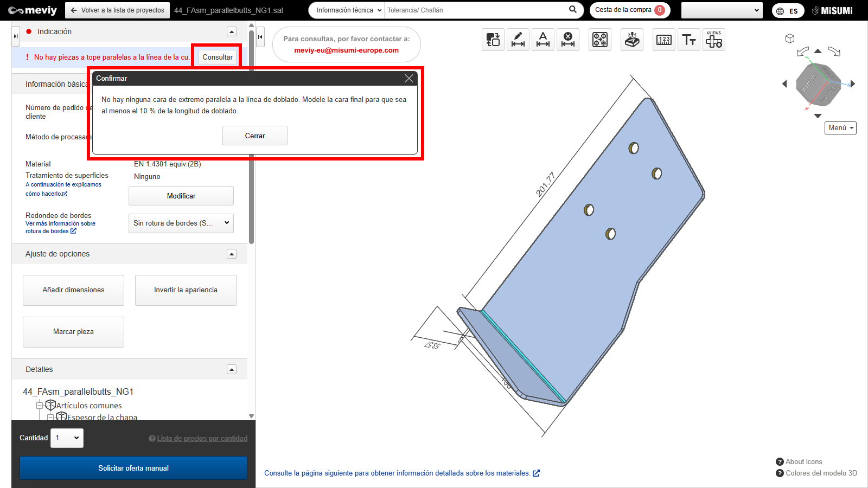Viewport: 868px width, 488px height.
Task: Collapse the Artículos comunes tree node
Action: (x=40, y=406)
